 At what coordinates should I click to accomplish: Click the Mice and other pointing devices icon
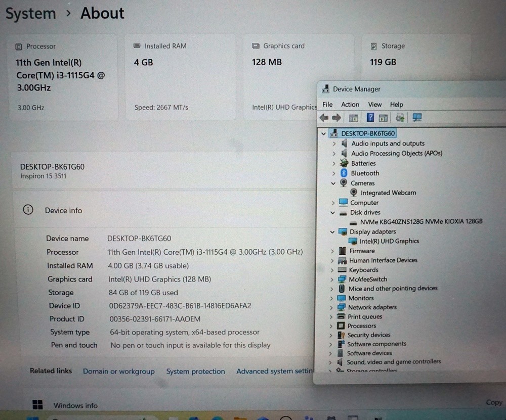[342, 288]
